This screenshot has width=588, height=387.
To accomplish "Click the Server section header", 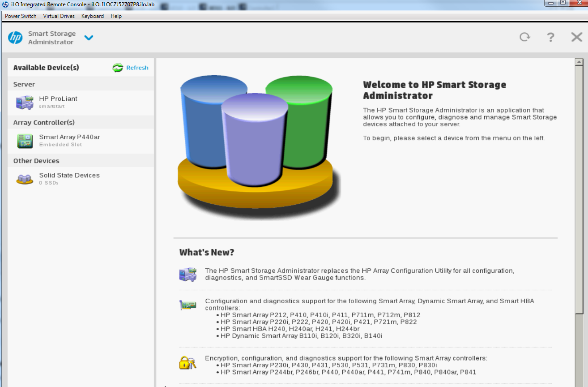I will pos(81,84).
